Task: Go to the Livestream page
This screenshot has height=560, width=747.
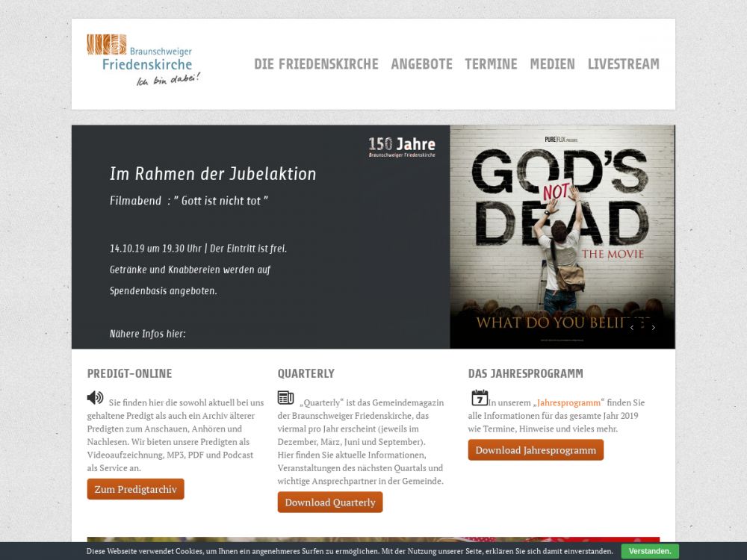Action: pyautogui.click(x=623, y=64)
